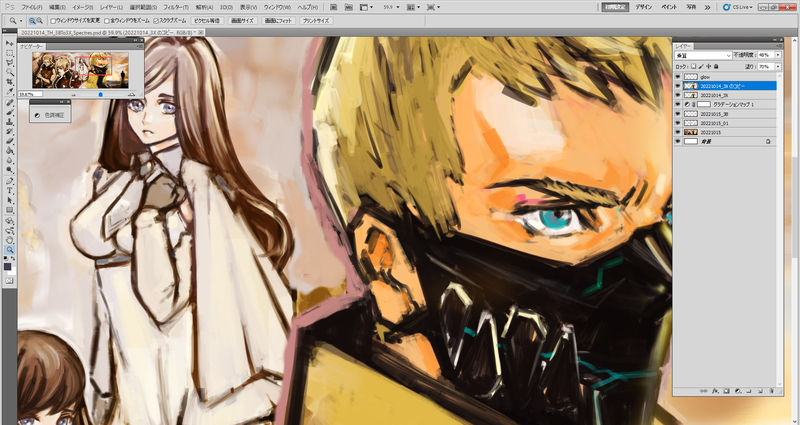This screenshot has height=425, width=800.
Task: Select the Pen tool
Action: pos(10,181)
